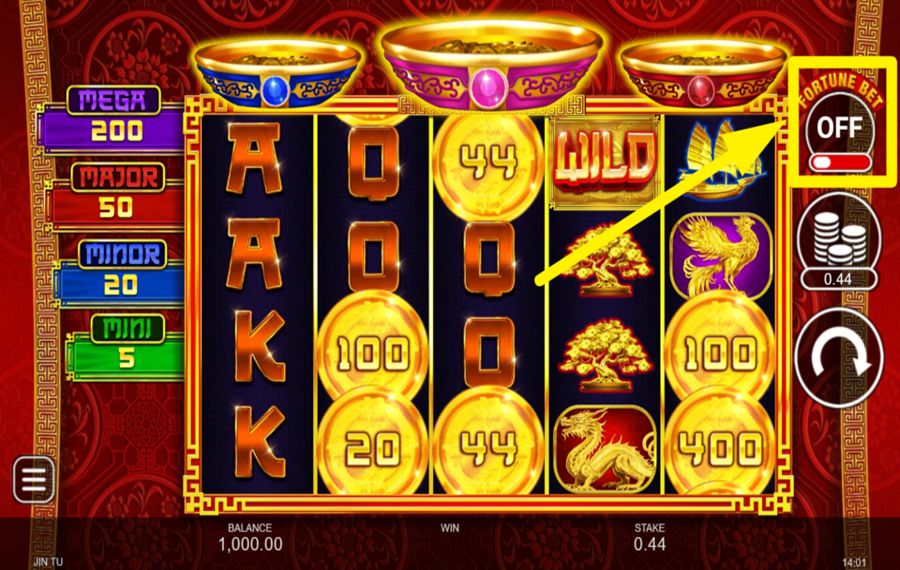Click the MINOR 20 jackpot panel
Image resolution: width=900 pixels, height=570 pixels.
point(121,274)
